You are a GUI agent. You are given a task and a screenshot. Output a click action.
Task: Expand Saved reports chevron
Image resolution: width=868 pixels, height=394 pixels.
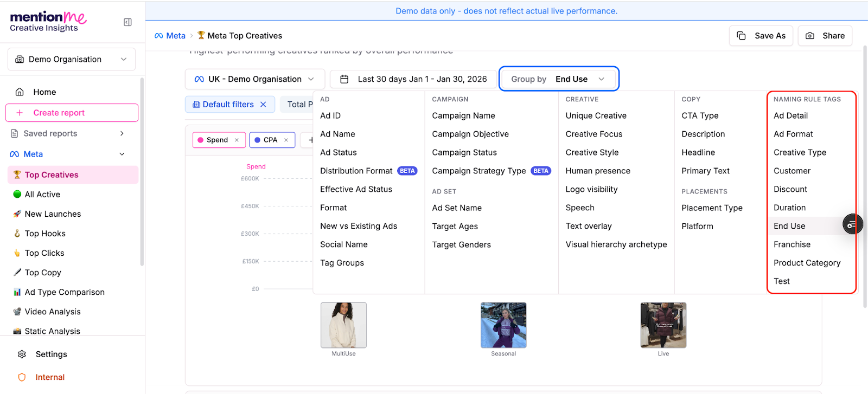pos(122,133)
